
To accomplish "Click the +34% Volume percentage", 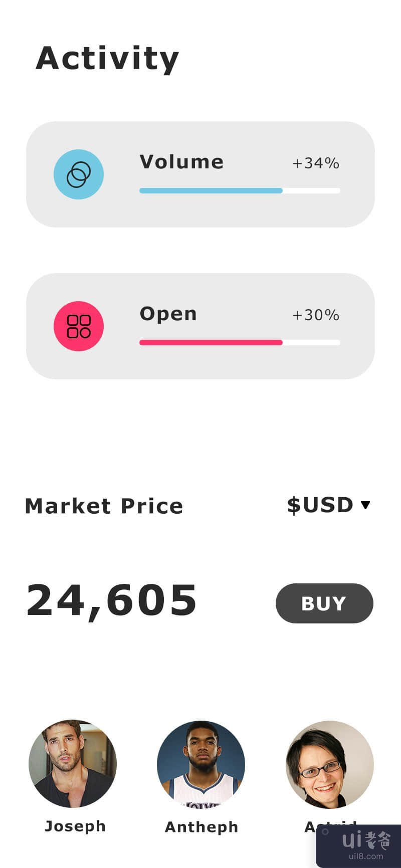I will tap(316, 163).
